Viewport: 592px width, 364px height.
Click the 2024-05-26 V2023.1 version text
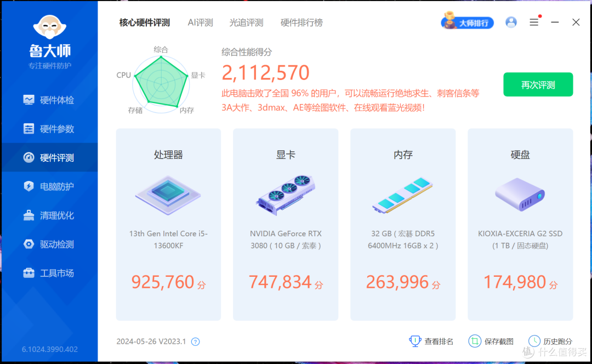[x=151, y=342]
